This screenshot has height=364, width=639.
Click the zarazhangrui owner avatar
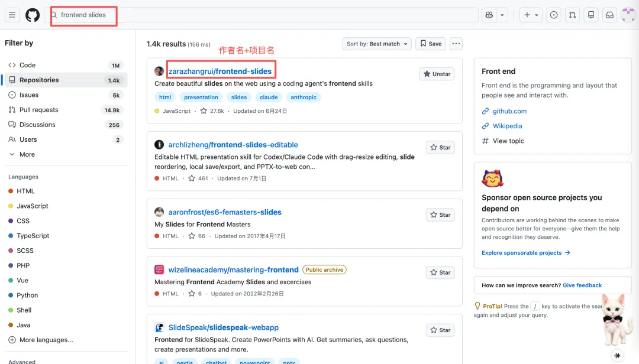pyautogui.click(x=159, y=71)
